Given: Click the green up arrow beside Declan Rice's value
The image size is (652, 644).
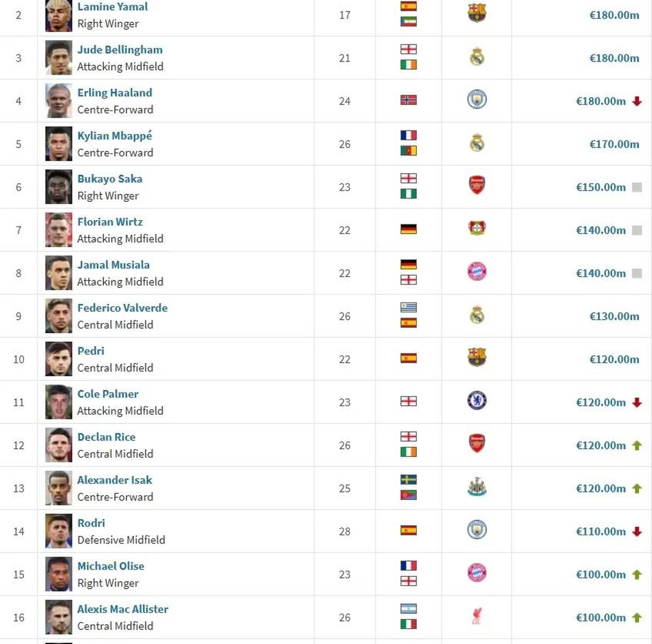Looking at the screenshot, I should click(x=637, y=445).
